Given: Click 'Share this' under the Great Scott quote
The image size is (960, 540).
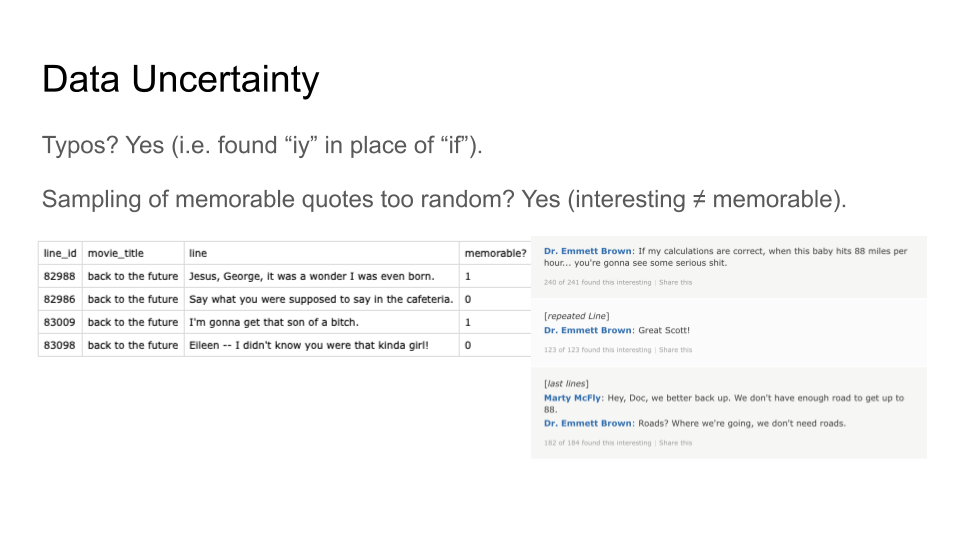Looking at the screenshot, I should click(675, 350).
